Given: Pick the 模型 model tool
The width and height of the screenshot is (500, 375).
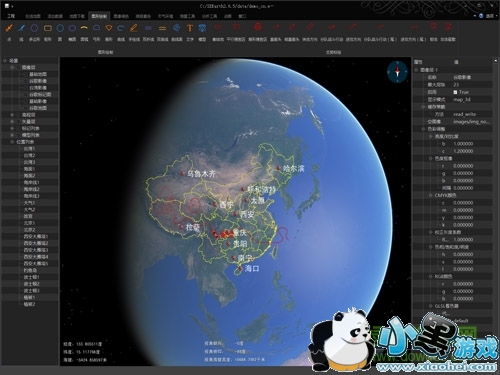Looking at the screenshot, I should pos(202,32).
